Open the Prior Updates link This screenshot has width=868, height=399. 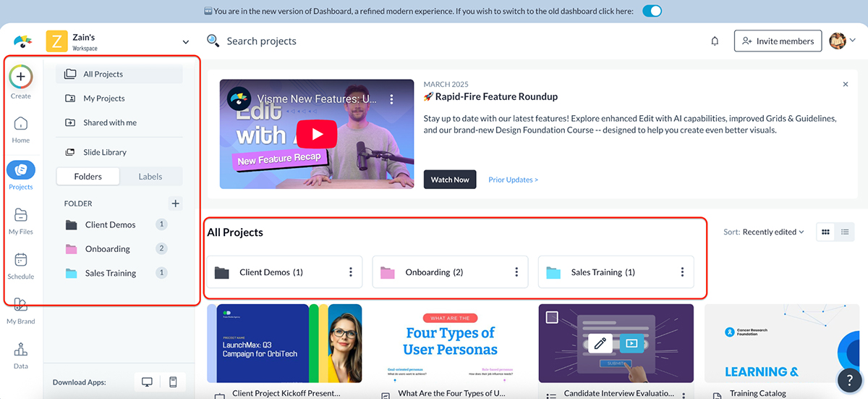[513, 180]
